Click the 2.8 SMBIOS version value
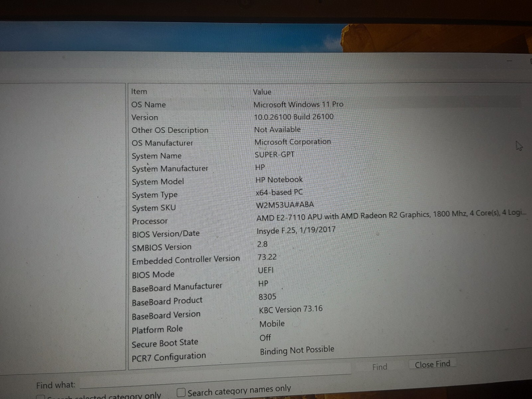This screenshot has width=532, height=399. [x=262, y=244]
